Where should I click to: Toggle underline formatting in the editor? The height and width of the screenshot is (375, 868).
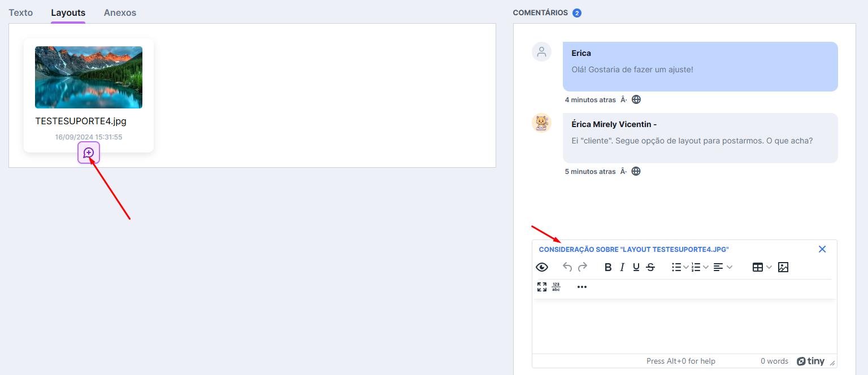pos(636,267)
